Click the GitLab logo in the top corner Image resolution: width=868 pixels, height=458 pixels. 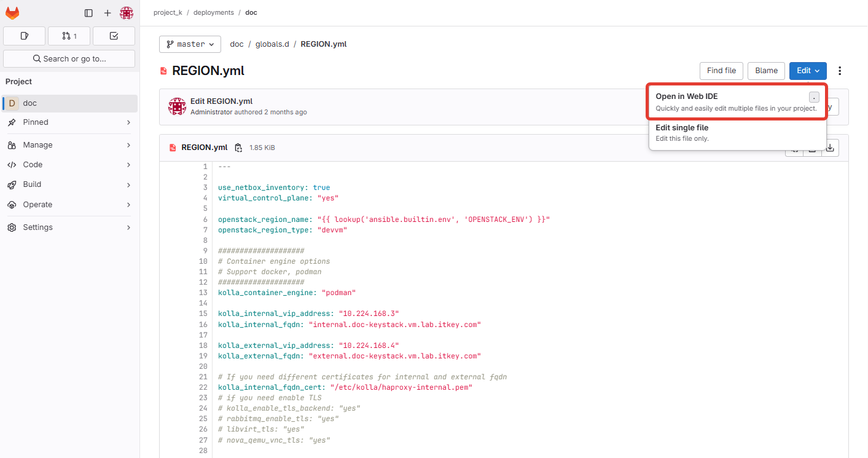pyautogui.click(x=12, y=12)
